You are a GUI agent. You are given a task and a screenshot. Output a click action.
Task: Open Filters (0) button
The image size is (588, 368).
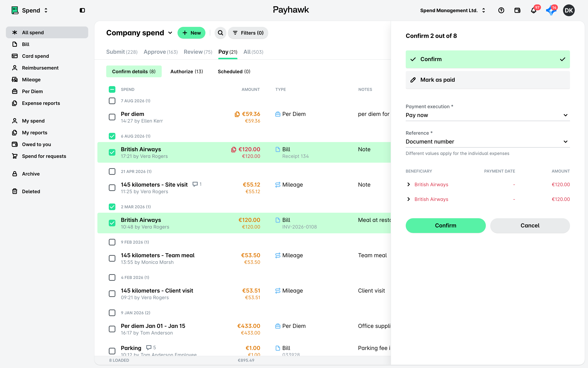(248, 33)
